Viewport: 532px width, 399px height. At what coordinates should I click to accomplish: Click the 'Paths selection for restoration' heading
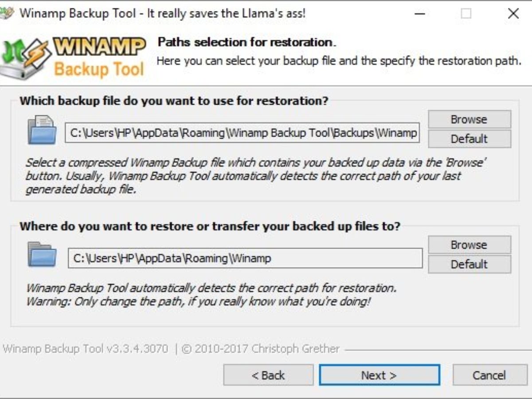[x=247, y=43]
